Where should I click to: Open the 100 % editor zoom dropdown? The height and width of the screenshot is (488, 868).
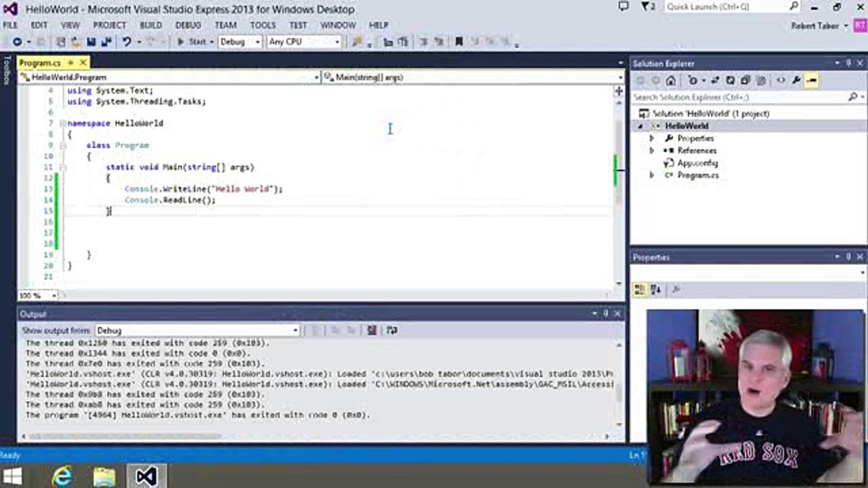pos(38,296)
